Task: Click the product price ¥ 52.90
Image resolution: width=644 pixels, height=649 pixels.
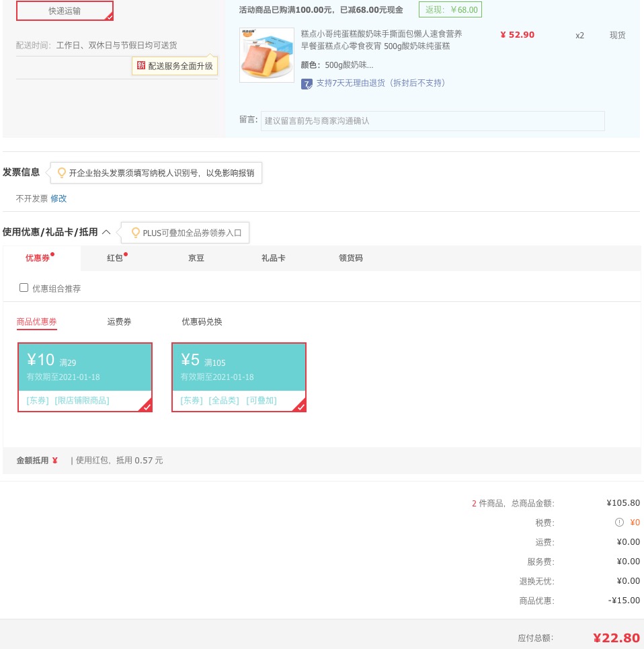Action: pos(518,35)
